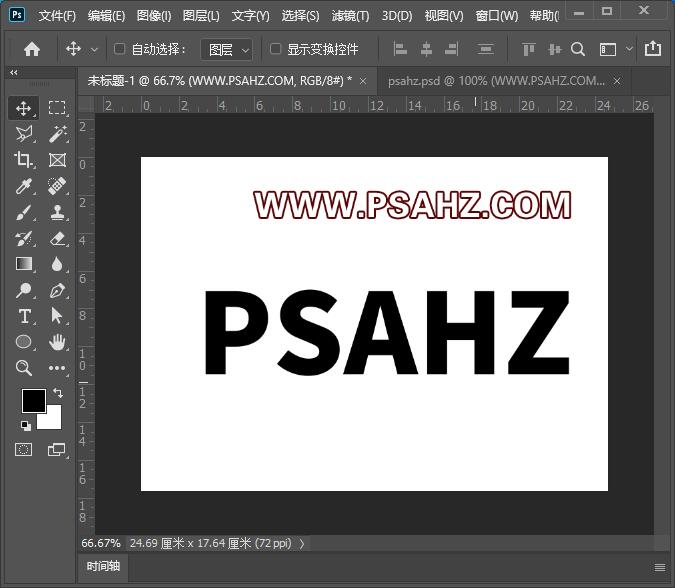Viewport: 675px width, 588px height.
Task: Align horizontal centers in options bar
Action: (x=426, y=49)
